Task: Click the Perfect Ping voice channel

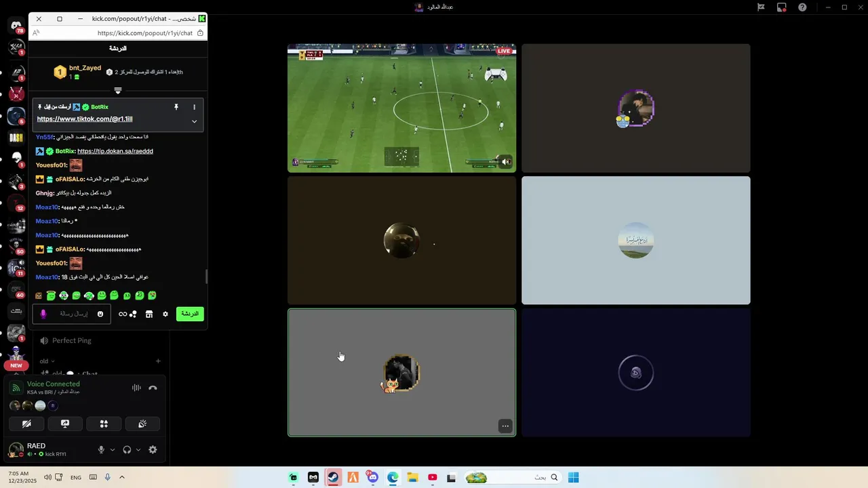Action: (x=71, y=340)
